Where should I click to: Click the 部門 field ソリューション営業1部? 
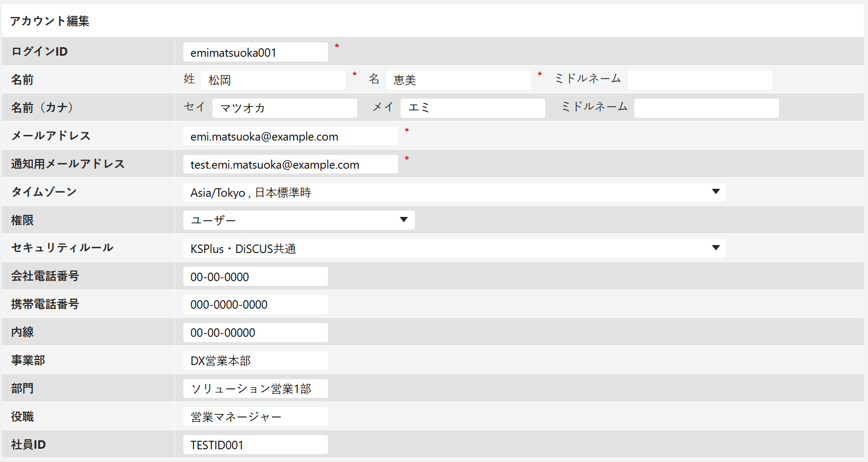(x=255, y=389)
